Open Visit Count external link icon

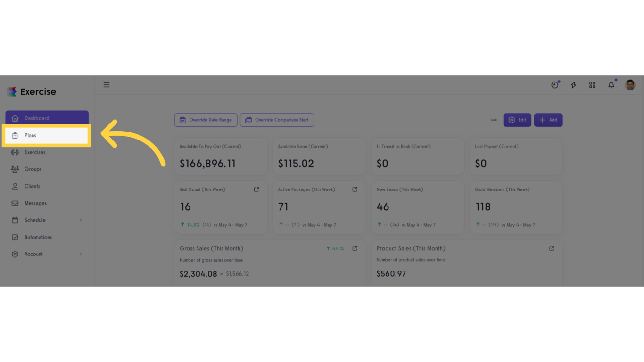(256, 189)
